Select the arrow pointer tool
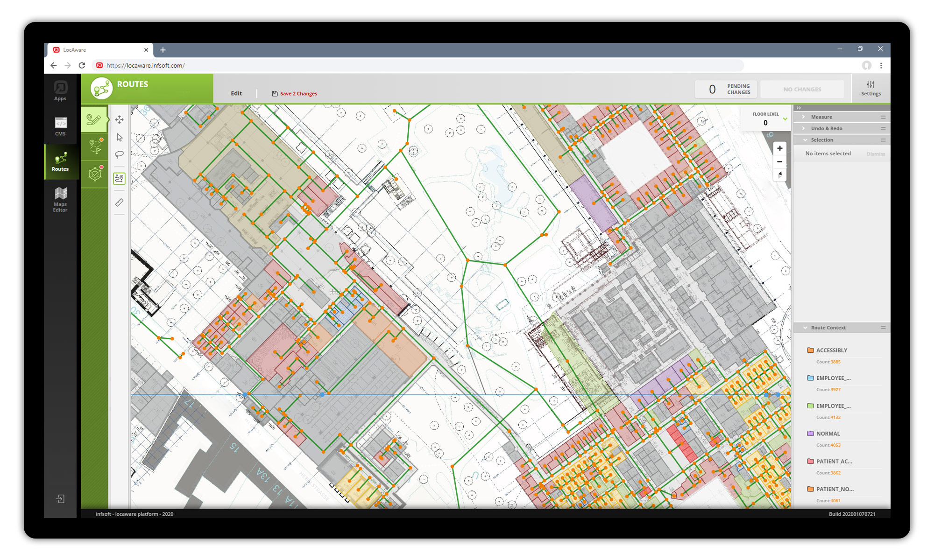 tap(120, 137)
